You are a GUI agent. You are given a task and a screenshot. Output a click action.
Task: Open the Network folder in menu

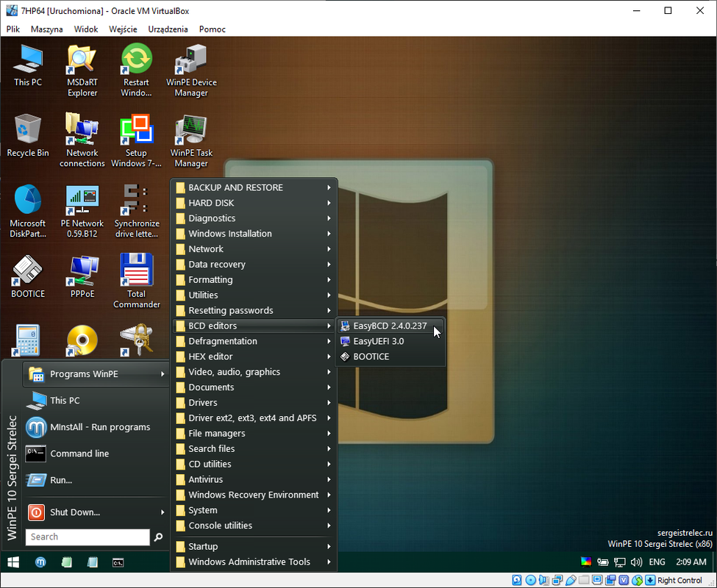tap(254, 249)
